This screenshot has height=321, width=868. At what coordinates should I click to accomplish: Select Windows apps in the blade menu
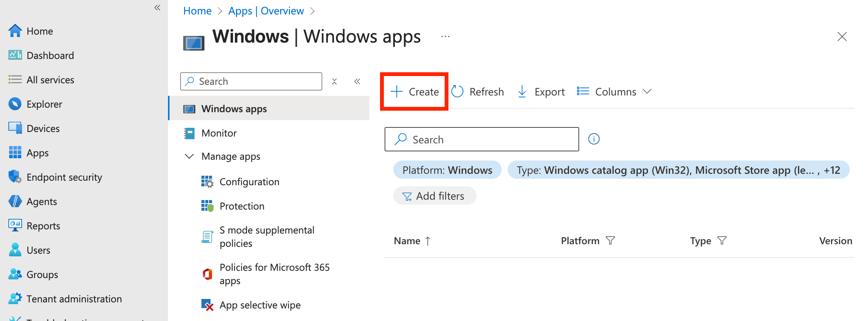tap(269, 109)
